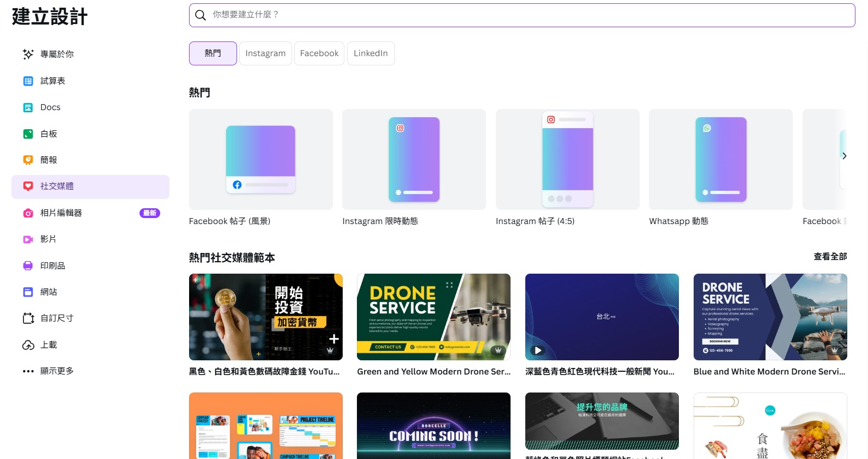868x459 pixels.
Task: Open the 專屬於你 sparkle icon
Action: pyautogui.click(x=28, y=54)
